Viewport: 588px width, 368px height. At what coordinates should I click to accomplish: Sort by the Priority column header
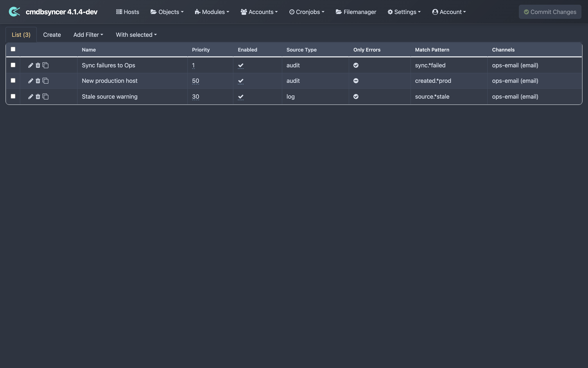coord(201,50)
